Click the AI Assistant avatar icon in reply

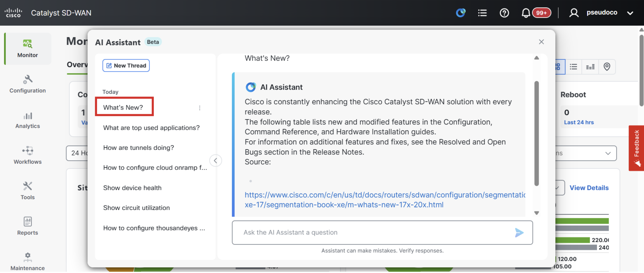coord(251,87)
